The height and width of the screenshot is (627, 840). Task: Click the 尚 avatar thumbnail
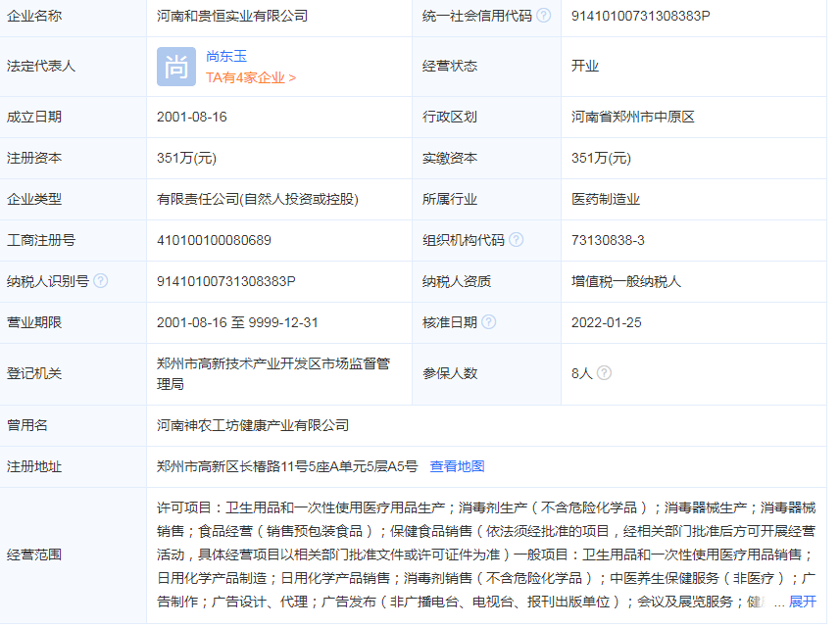pos(176,67)
